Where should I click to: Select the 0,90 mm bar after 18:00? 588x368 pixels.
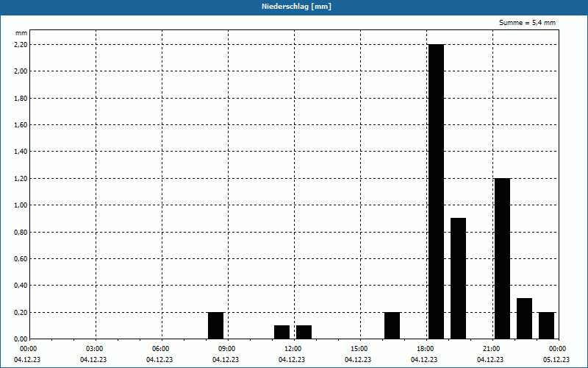tap(458, 278)
